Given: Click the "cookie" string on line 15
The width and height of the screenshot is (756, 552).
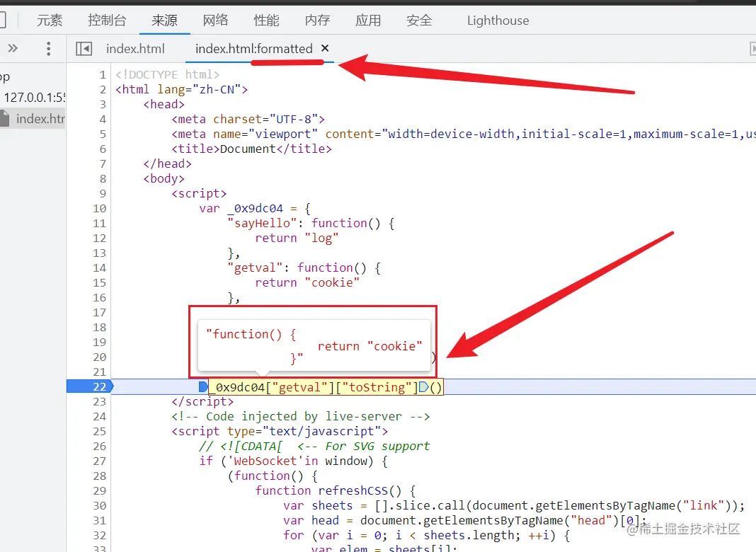Looking at the screenshot, I should 332,282.
